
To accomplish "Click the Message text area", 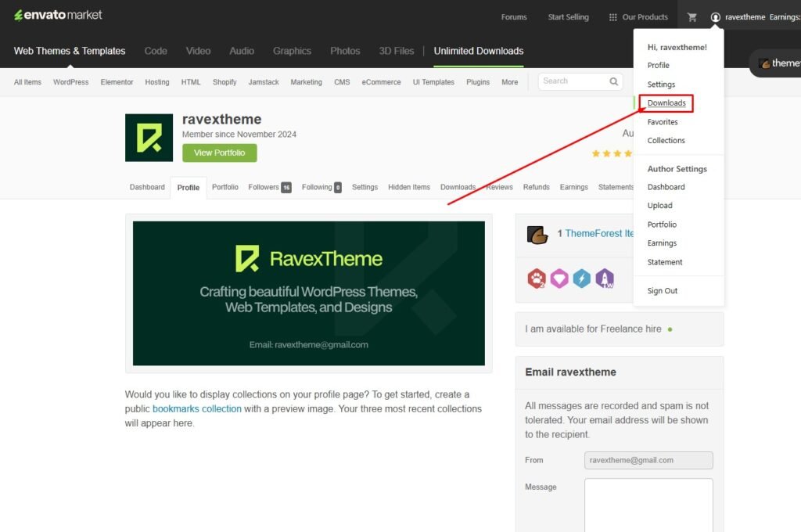I will point(648,505).
